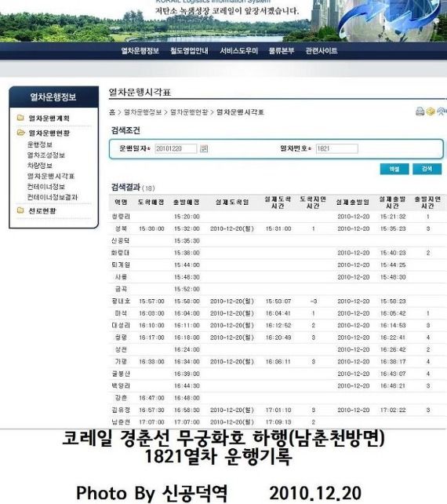
Task: Select the 신공덕 station name cell
Action: [121, 240]
